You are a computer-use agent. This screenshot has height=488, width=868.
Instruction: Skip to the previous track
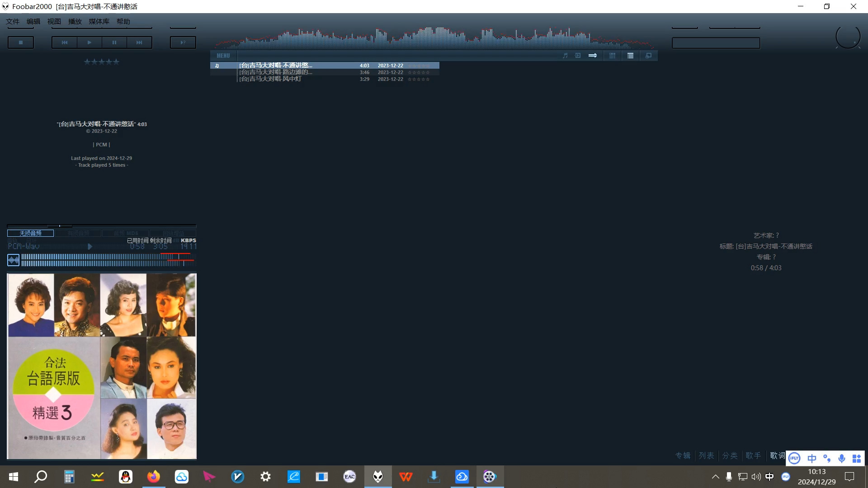(65, 42)
